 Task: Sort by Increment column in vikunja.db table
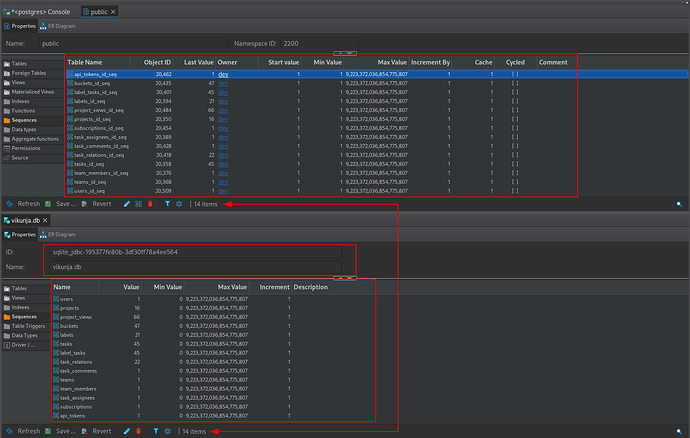coord(270,287)
